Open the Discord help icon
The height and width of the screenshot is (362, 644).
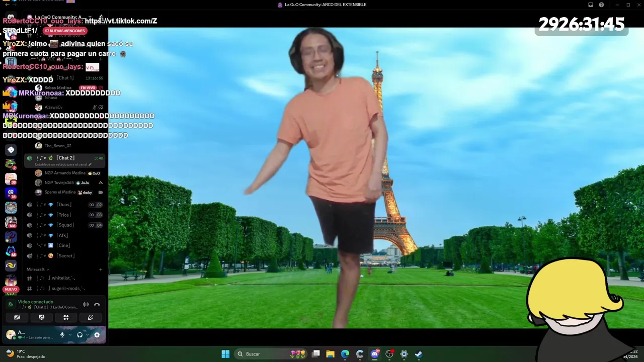(601, 5)
